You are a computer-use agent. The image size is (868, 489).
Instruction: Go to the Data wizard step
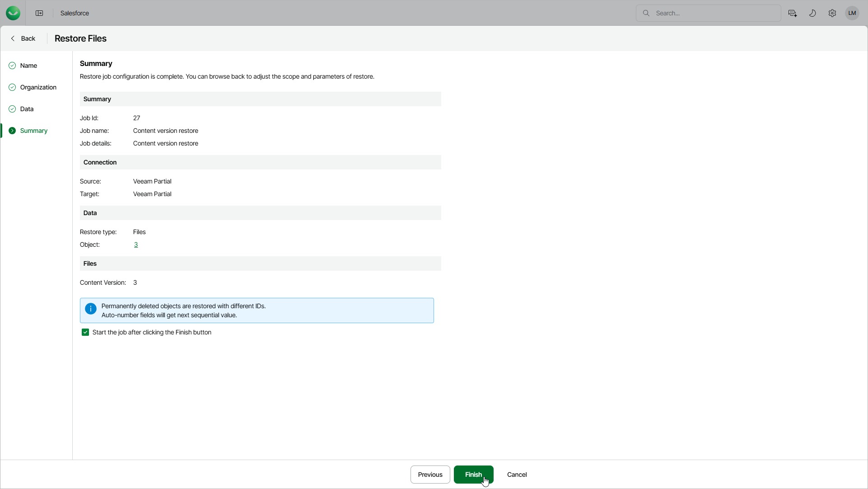pos(27,109)
